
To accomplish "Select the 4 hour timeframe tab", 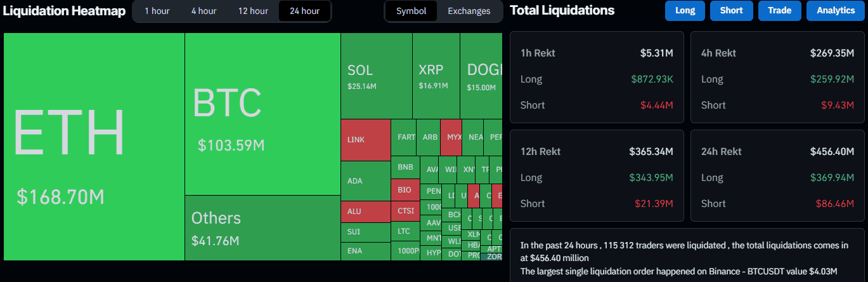I will click(204, 11).
